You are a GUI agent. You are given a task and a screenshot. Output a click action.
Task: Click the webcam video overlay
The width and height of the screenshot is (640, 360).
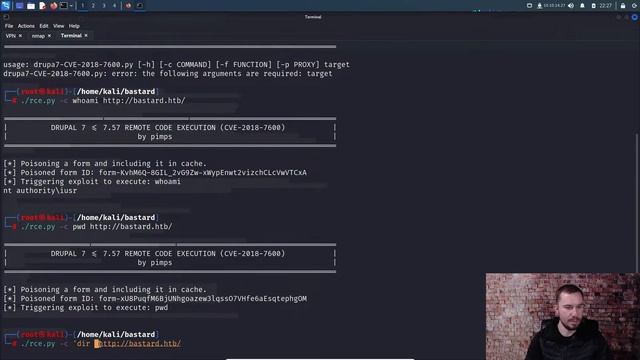[562, 316]
